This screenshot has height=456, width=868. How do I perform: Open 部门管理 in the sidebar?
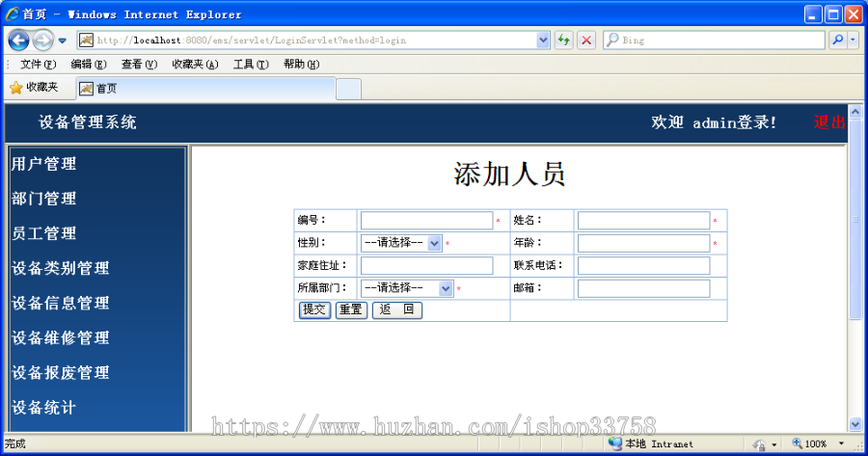point(43,199)
